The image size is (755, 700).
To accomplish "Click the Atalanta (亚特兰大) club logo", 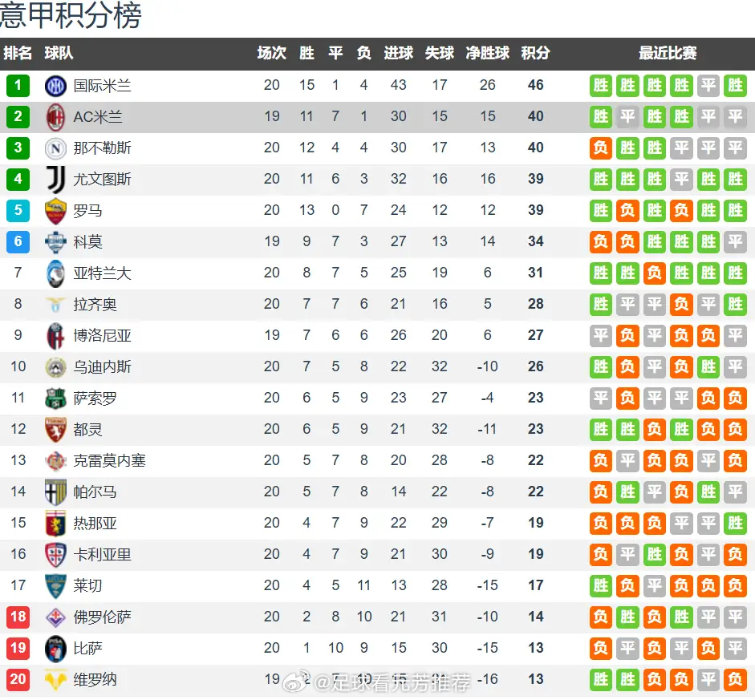I will (55, 273).
